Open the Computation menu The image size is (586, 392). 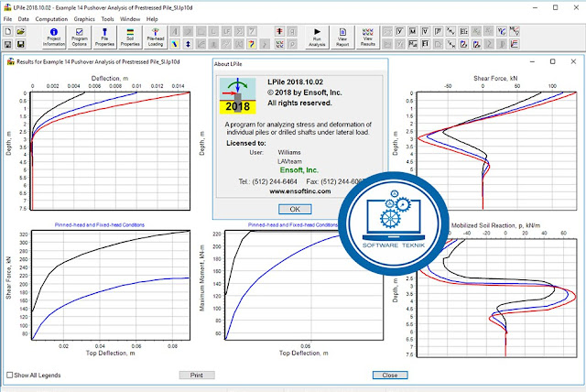point(51,19)
